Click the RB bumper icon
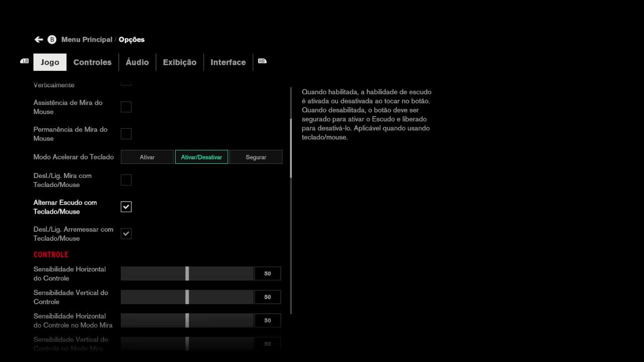The height and width of the screenshot is (362, 644). (262, 61)
